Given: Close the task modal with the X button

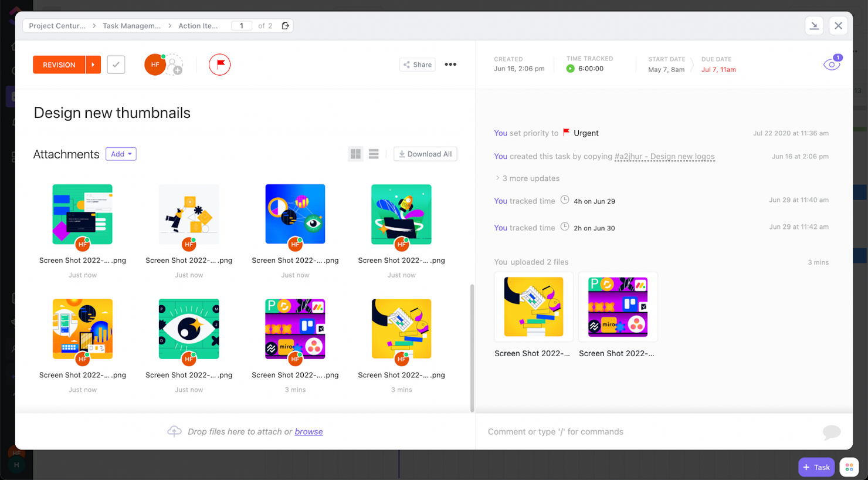Looking at the screenshot, I should tap(839, 26).
